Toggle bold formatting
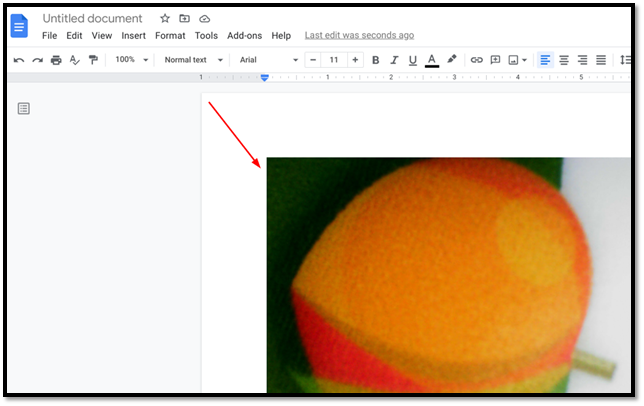Image resolution: width=644 pixels, height=406 pixels. tap(375, 60)
